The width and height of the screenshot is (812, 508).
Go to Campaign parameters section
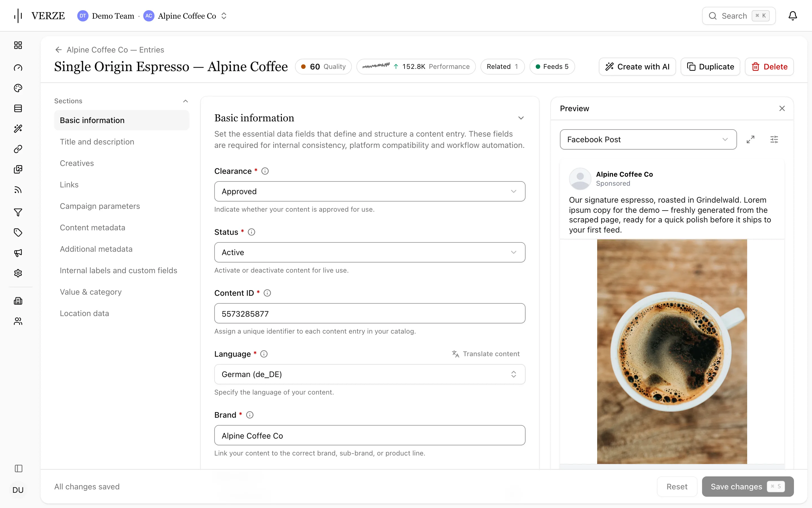100,206
